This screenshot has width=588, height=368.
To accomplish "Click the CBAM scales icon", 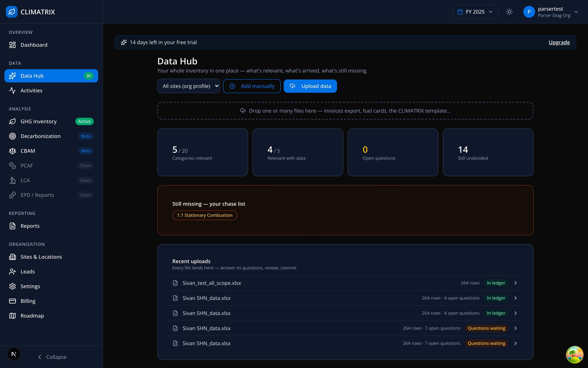I will (12, 151).
